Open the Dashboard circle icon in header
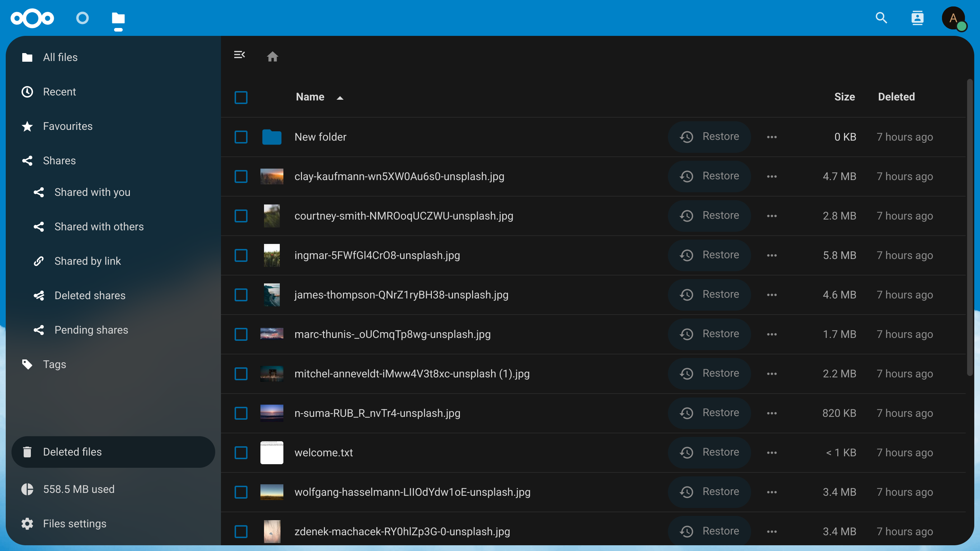 pyautogui.click(x=82, y=18)
